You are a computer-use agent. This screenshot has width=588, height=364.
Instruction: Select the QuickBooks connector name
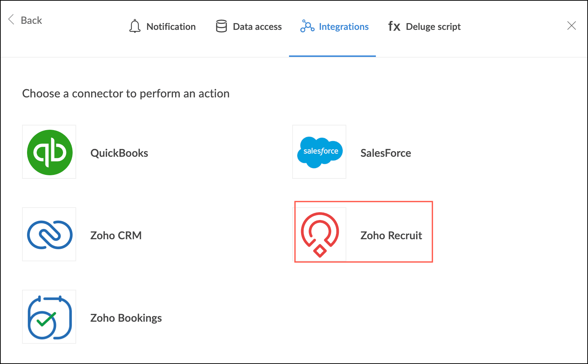[119, 153]
